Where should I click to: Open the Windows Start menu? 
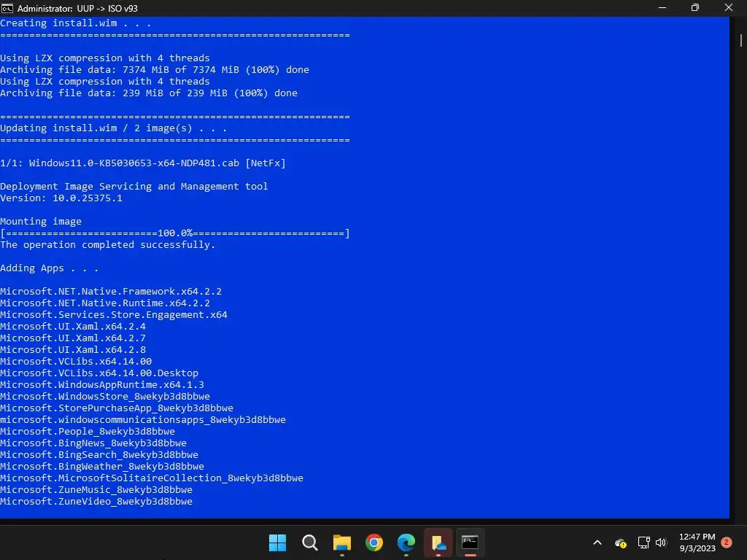[x=277, y=542]
